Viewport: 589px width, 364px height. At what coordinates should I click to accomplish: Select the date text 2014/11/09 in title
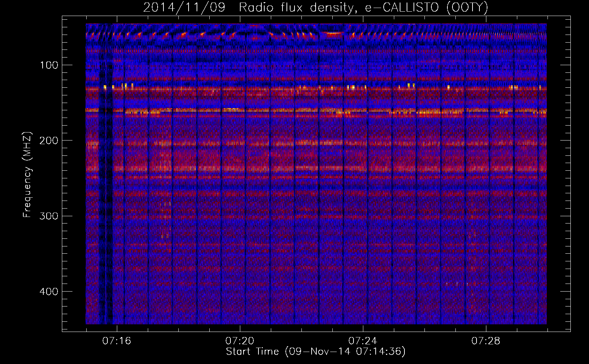tap(184, 8)
